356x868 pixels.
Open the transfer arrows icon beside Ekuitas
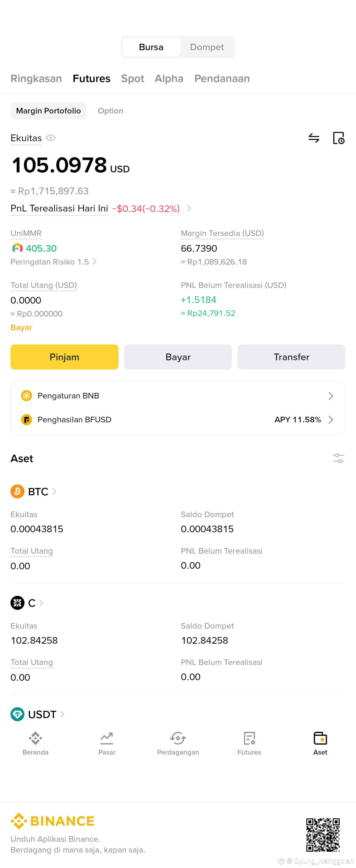pos(314,138)
